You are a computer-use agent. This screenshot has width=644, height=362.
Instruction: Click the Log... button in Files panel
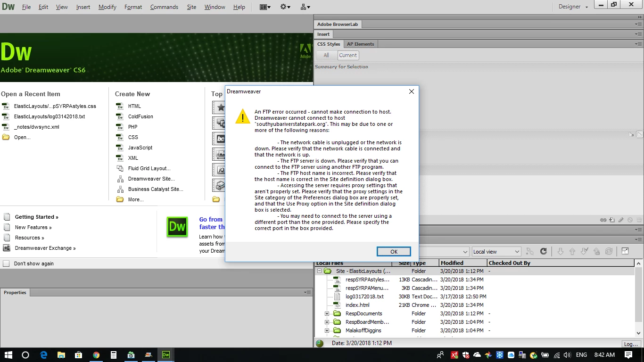[631, 344]
